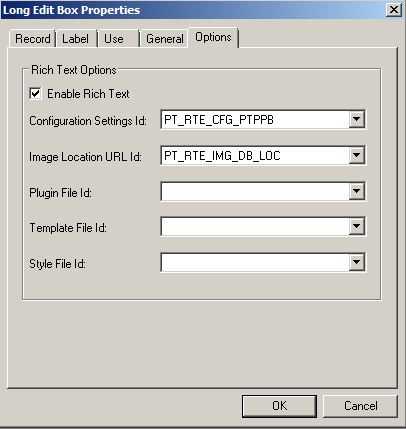Viewport: 406px width, 429px height.
Task: Click the Enable Rich Text label
Action: pos(88,94)
